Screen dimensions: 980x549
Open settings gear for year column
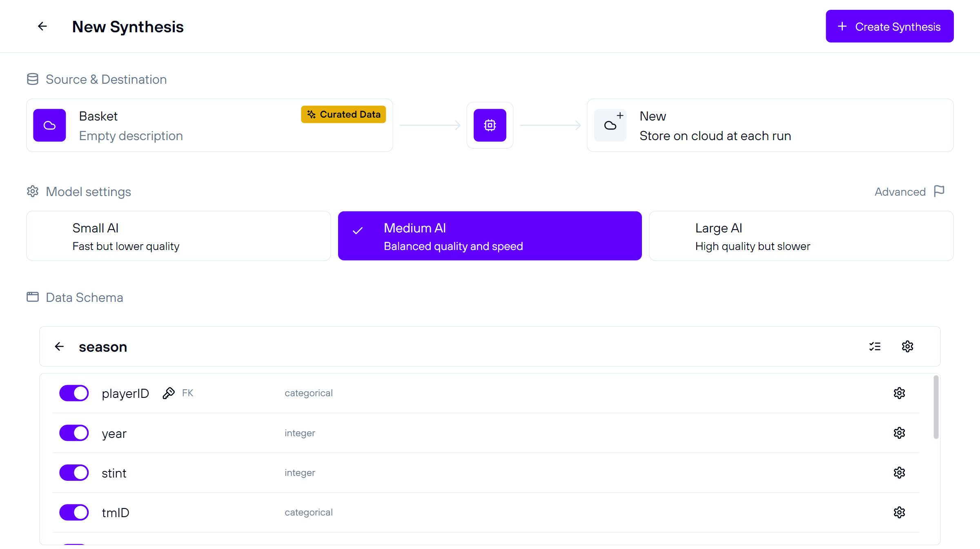[899, 433]
